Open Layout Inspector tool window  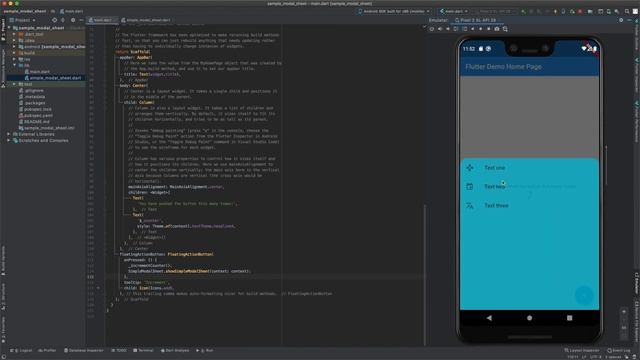(x=582, y=350)
